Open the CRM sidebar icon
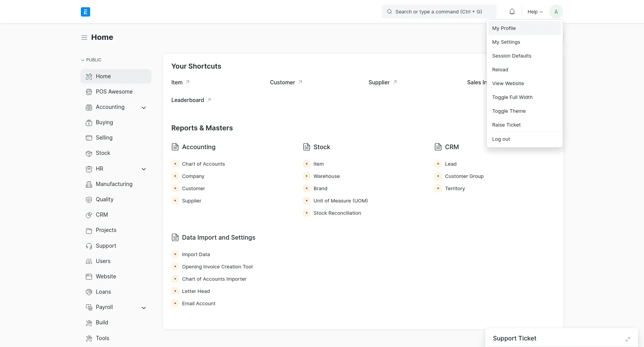Screen dimensions: 644x347 (89, 215)
